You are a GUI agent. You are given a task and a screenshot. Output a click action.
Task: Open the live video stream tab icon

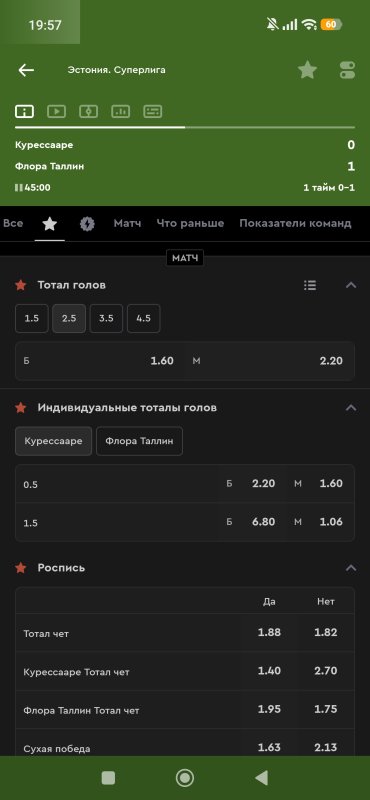[x=56, y=111]
